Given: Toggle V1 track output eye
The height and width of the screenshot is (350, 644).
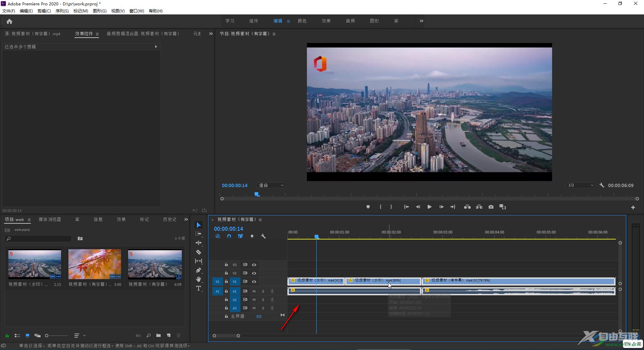Looking at the screenshot, I should pos(254,281).
